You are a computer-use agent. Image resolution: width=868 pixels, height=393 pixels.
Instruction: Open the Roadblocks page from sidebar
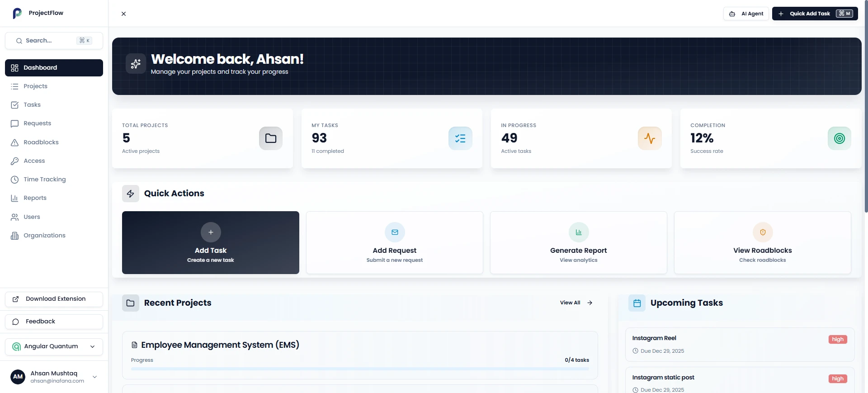click(41, 142)
